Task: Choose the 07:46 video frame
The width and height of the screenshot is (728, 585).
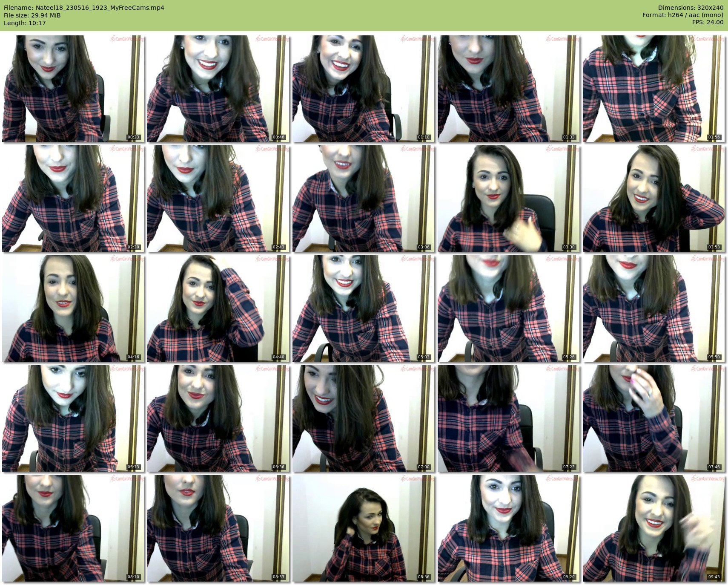Action: (654, 418)
